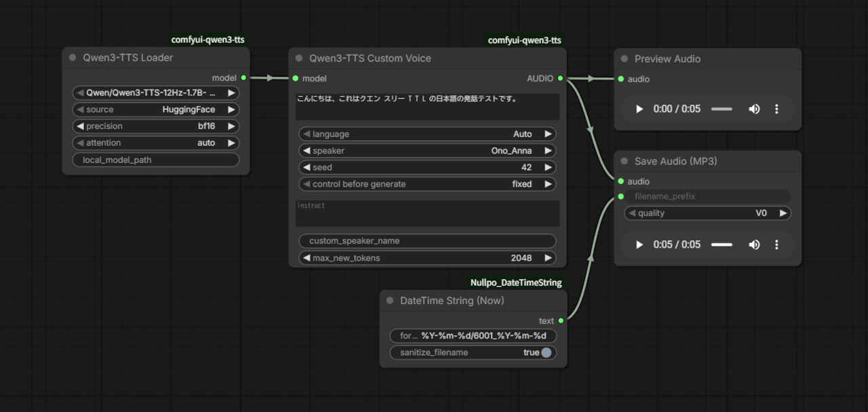Click comfyui-qwen3-tts badge above Custom Voice
The width and height of the screenshot is (868, 412).
click(x=525, y=41)
